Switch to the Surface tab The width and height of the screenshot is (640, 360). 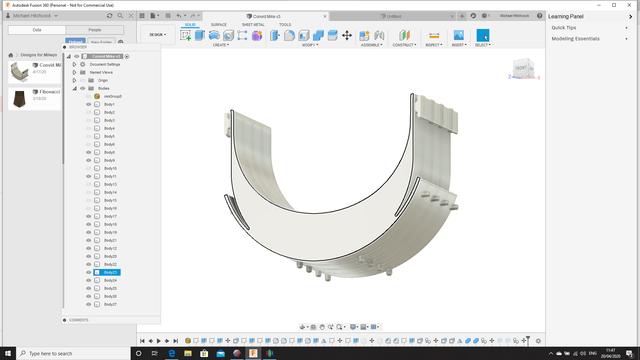click(218, 25)
